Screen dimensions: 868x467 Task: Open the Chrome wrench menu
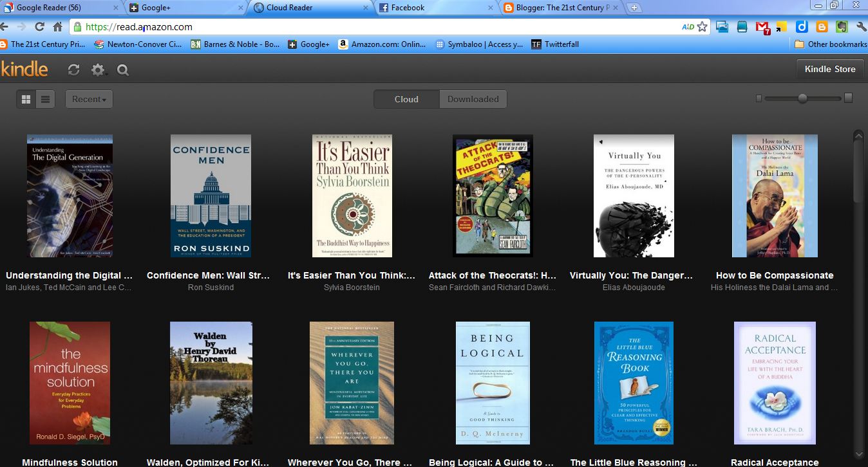[x=861, y=27]
